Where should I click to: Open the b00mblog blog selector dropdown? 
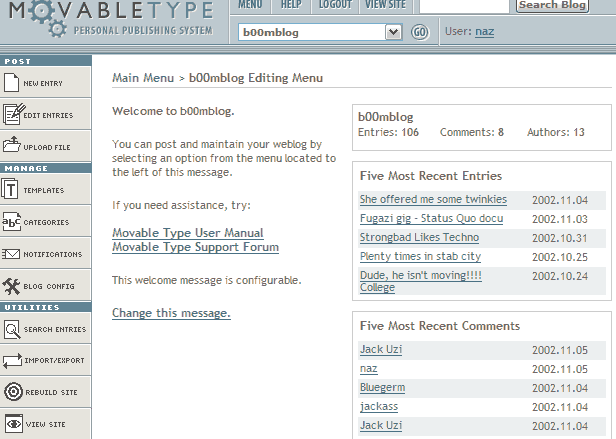click(x=320, y=32)
